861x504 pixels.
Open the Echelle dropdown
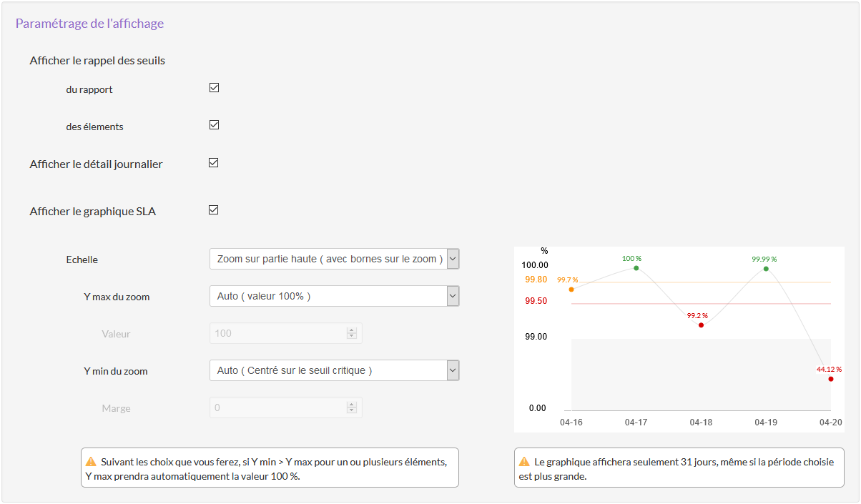(x=334, y=259)
